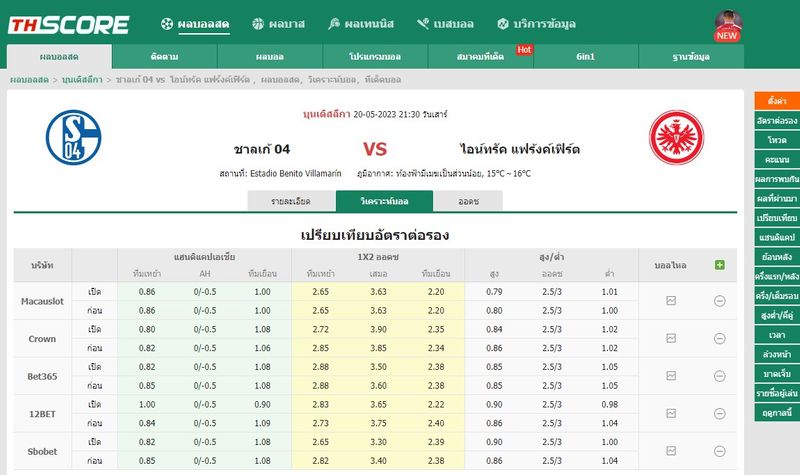Open the Macauslot odds chart icon
Viewport: 800px width, 475px height.
click(671, 300)
